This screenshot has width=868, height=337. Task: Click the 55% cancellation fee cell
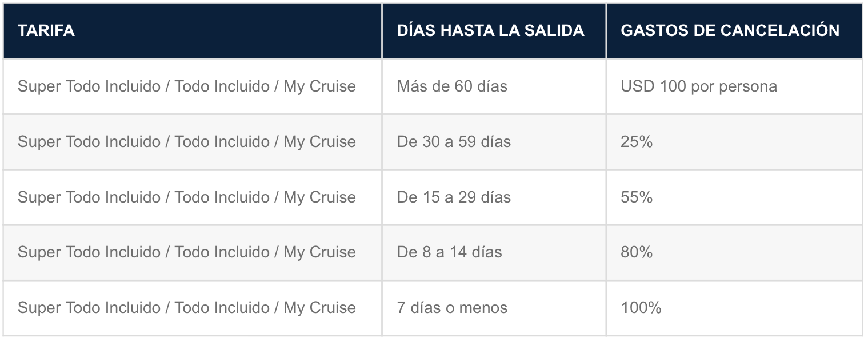pyautogui.click(x=734, y=197)
